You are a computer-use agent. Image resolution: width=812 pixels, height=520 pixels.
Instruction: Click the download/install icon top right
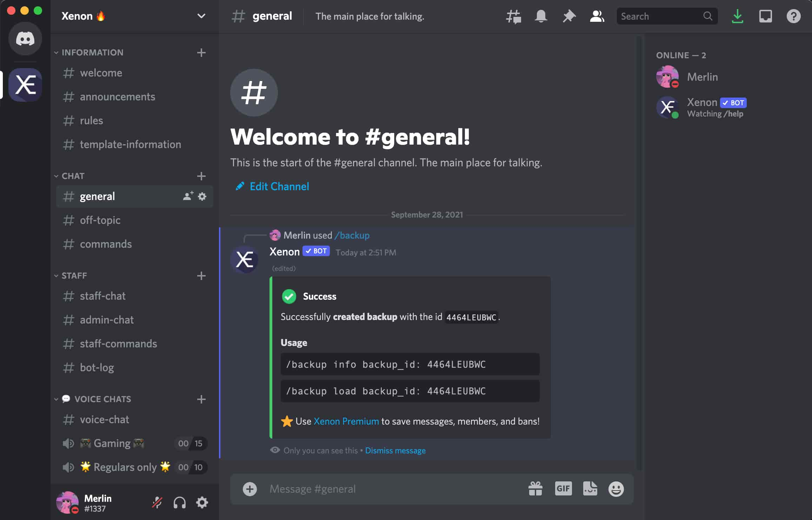[x=737, y=16]
